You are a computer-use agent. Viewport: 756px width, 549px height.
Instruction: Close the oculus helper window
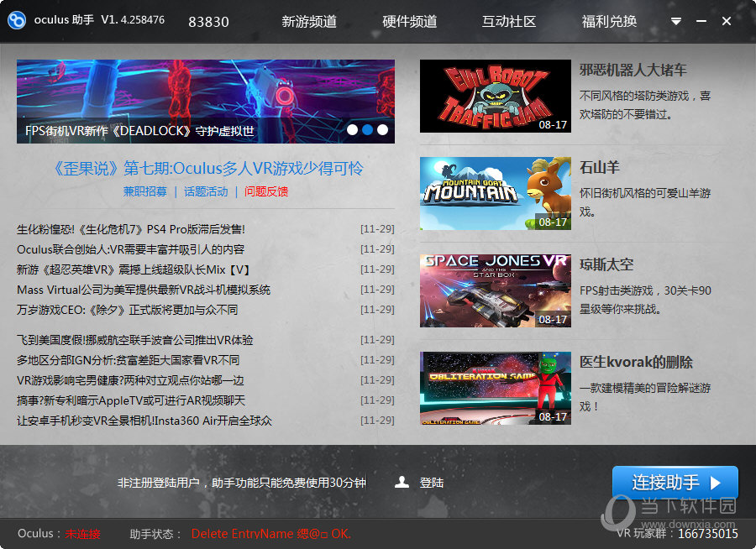(x=726, y=21)
